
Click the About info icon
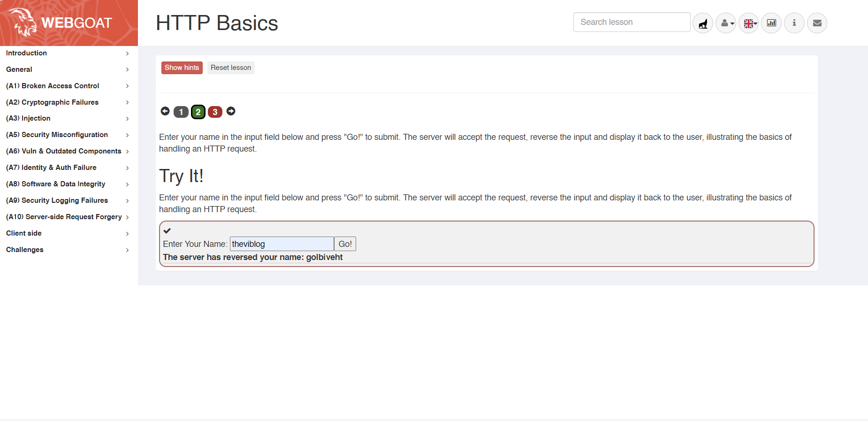coord(794,23)
